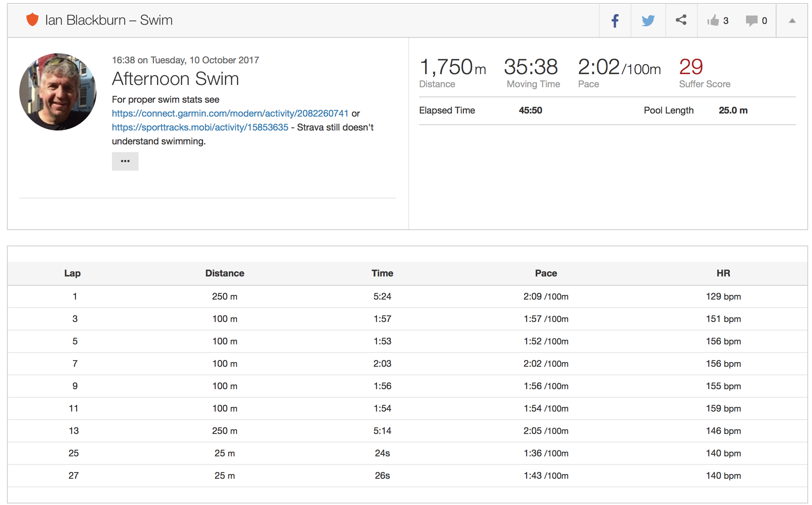The image size is (812, 505).
Task: Expand description with the ellipsis button
Action: 125,161
